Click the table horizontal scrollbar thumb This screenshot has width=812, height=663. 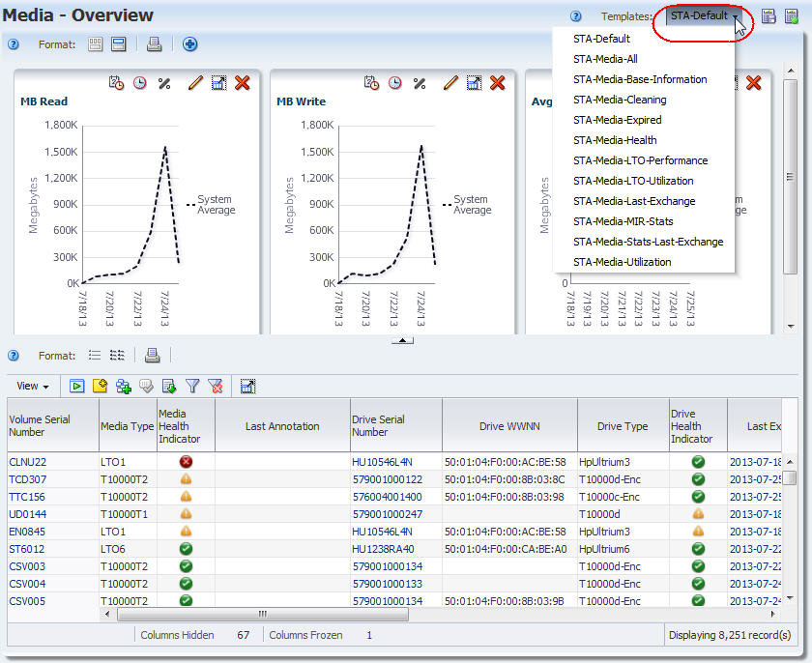[x=263, y=615]
